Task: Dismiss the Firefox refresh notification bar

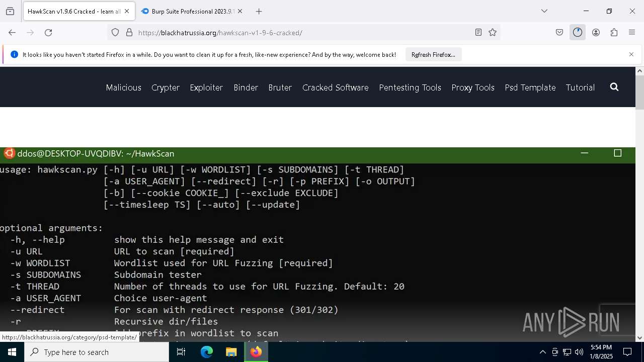Action: [x=631, y=54]
